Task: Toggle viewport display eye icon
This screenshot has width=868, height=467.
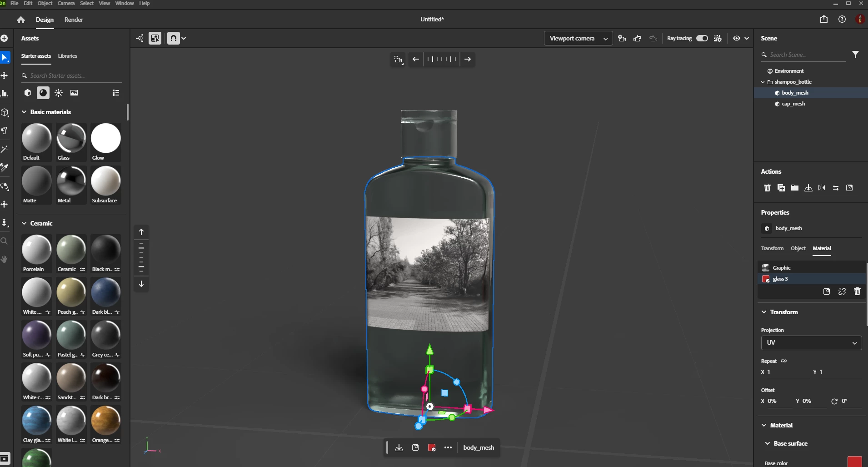Action: click(737, 38)
